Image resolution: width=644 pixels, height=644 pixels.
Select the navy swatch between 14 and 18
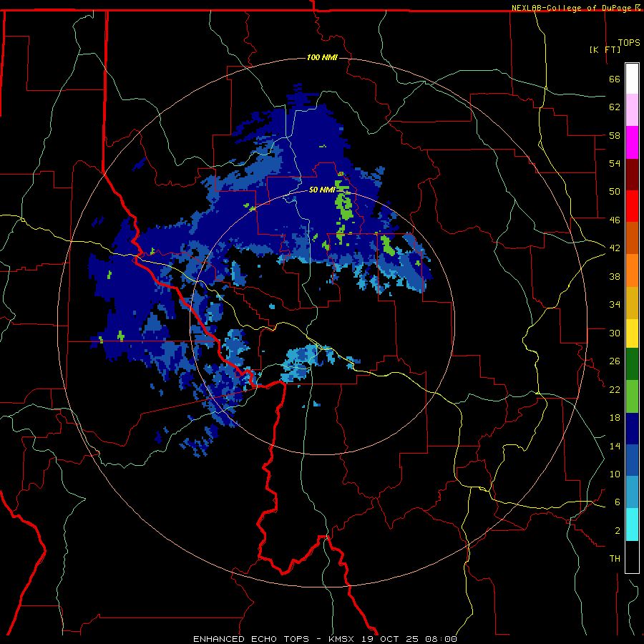point(632,429)
